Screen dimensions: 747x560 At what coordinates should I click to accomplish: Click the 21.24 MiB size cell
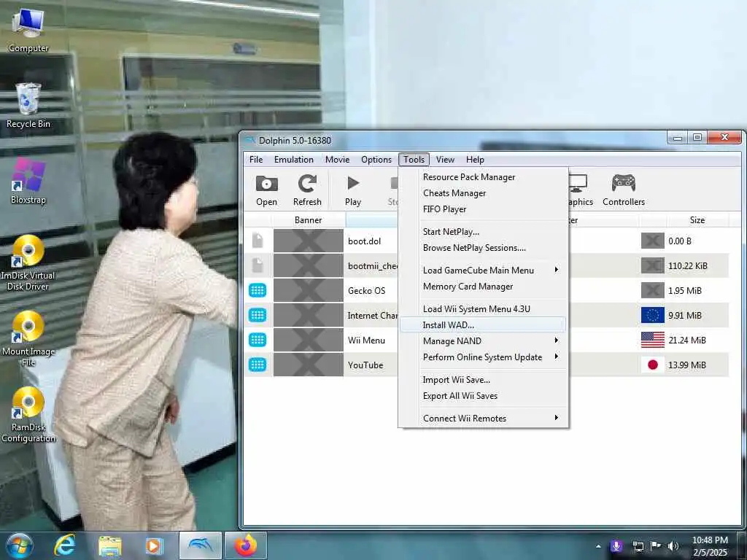pyautogui.click(x=687, y=340)
